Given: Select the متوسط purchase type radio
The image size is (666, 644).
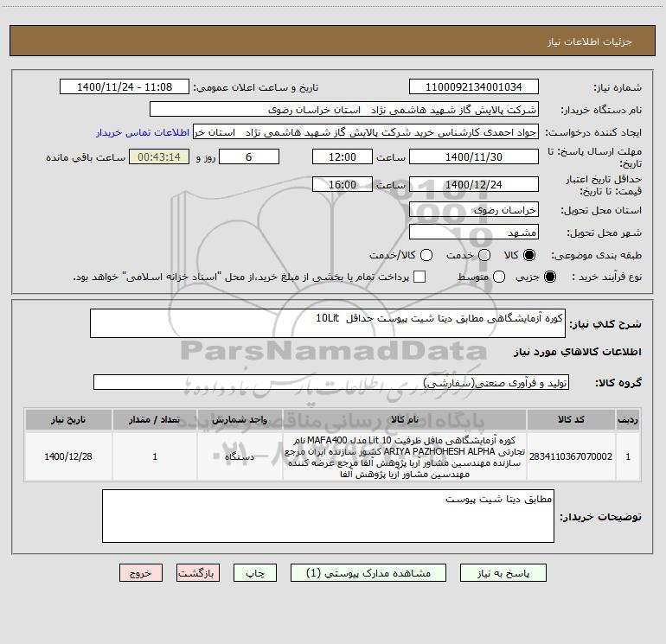Looking at the screenshot, I should (499, 277).
